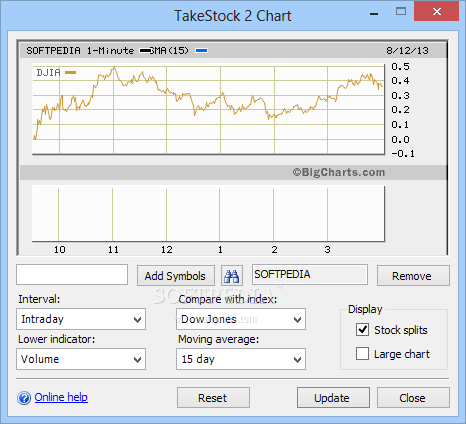Open the Interval dropdown showing Intraday

pos(81,319)
